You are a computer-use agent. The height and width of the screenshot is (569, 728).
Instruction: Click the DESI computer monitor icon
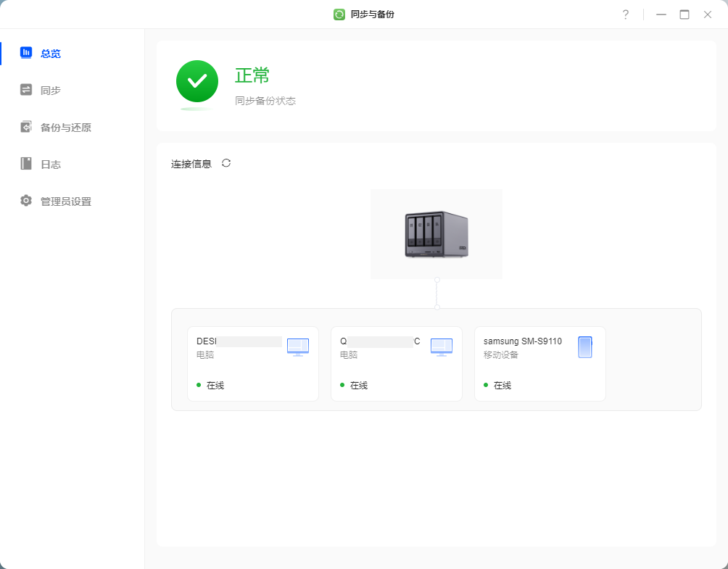pos(298,347)
